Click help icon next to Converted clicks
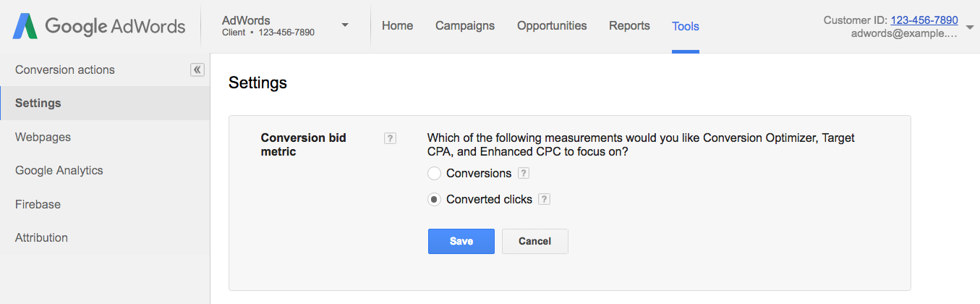This screenshot has height=304, width=980. pos(545,199)
